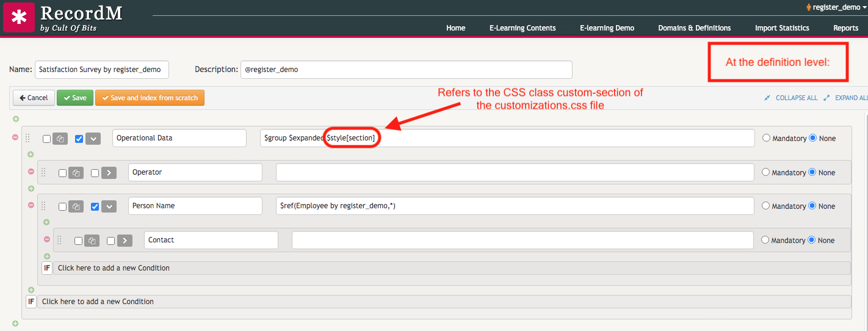The height and width of the screenshot is (331, 868).
Task: Remove the Person Name field with minus icon
Action: [x=31, y=205]
